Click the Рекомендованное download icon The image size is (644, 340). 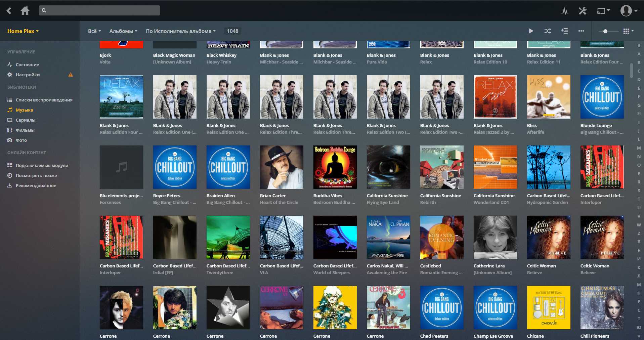pyautogui.click(x=10, y=185)
